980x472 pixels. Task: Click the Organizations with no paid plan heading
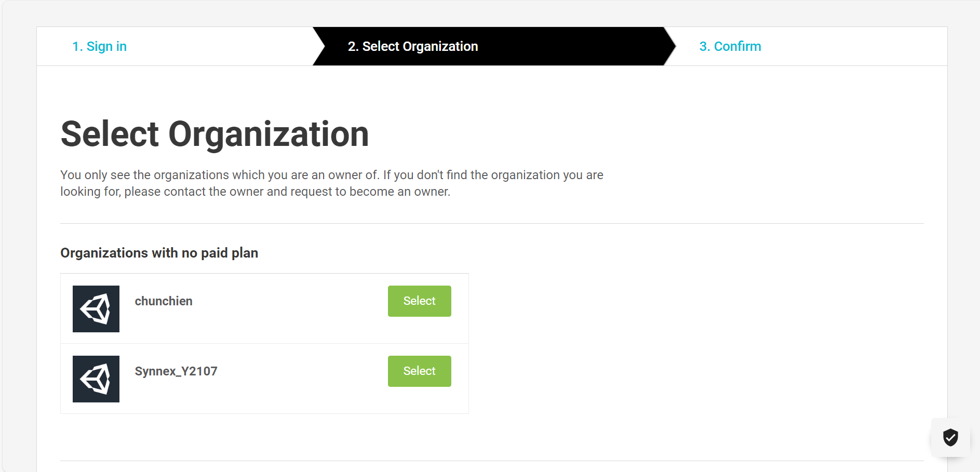pos(159,253)
